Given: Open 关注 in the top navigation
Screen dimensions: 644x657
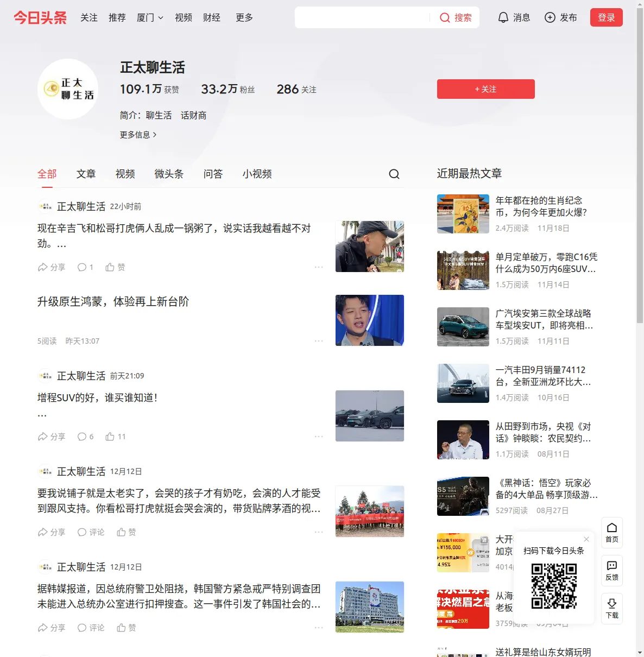Looking at the screenshot, I should pos(89,17).
